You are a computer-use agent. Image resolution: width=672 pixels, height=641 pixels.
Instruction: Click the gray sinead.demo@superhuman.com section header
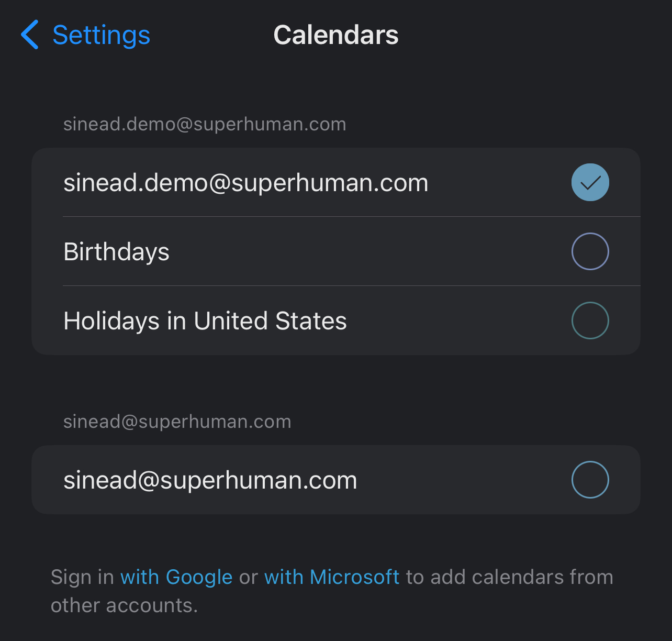[205, 124]
